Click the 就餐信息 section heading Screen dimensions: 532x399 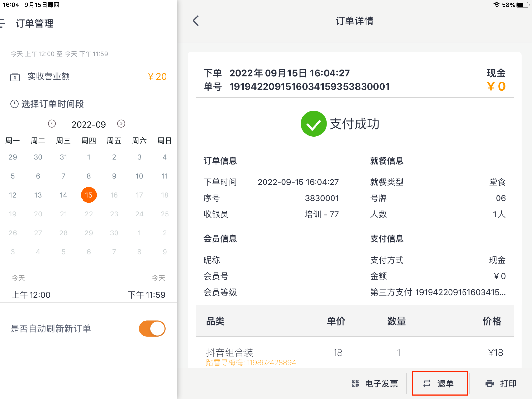pos(387,161)
